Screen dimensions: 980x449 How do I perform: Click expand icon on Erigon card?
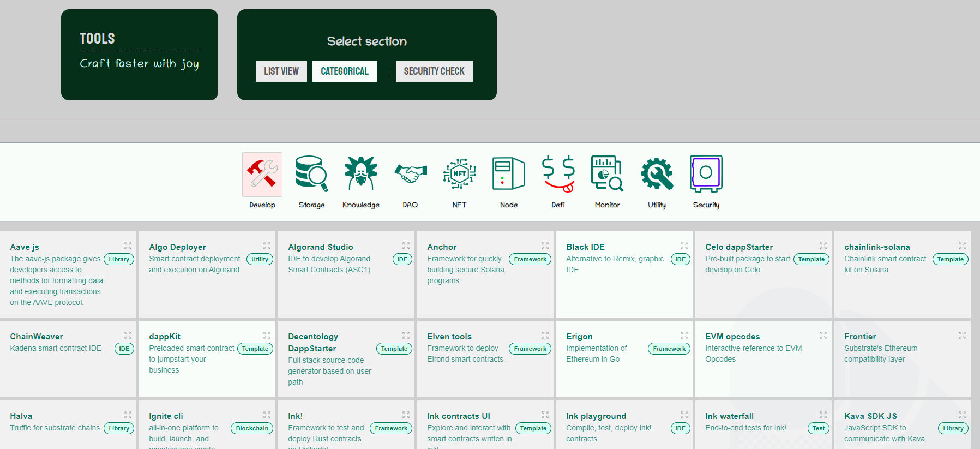684,336
